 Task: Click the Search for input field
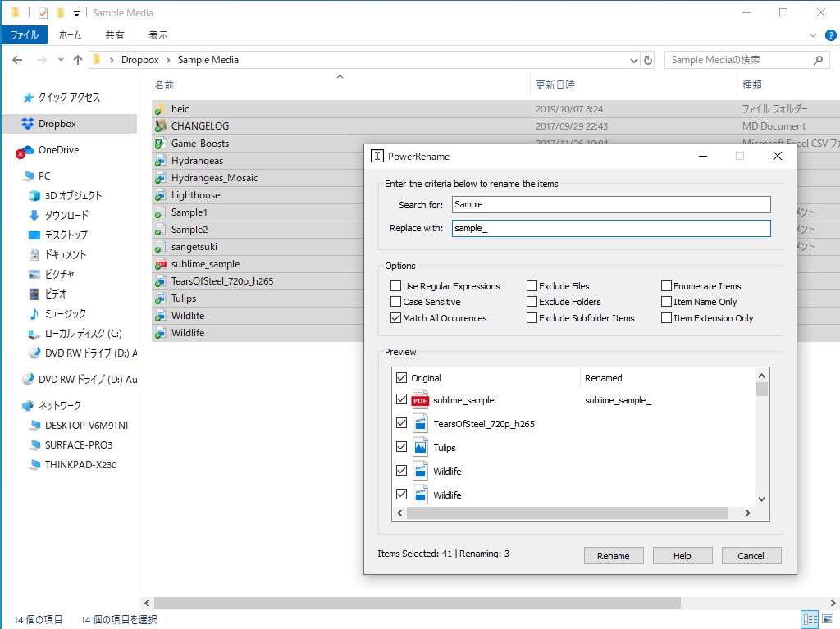coord(611,204)
